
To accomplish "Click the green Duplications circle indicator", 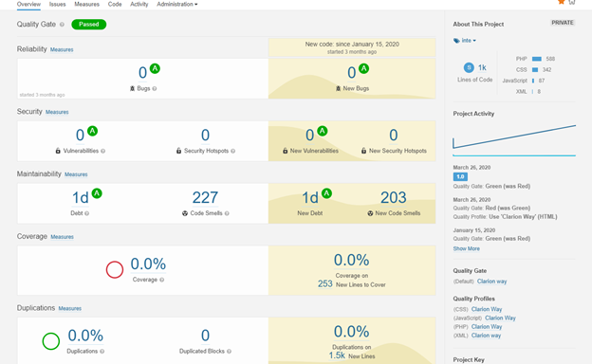I will tap(51, 341).
